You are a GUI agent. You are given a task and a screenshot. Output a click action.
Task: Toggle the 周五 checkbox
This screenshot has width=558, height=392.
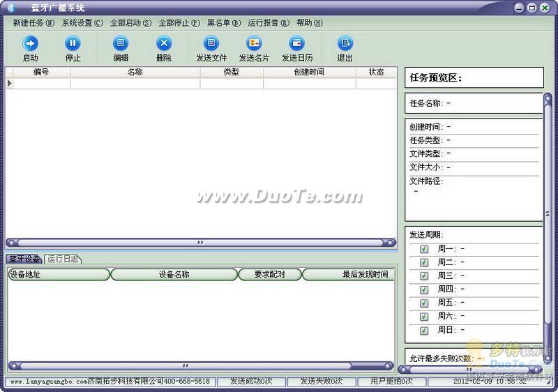[x=424, y=303]
